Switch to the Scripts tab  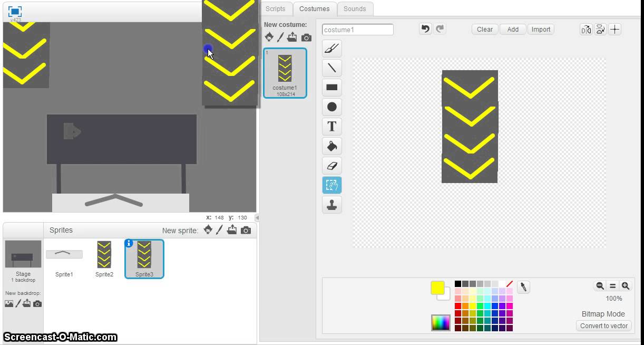[x=276, y=9]
